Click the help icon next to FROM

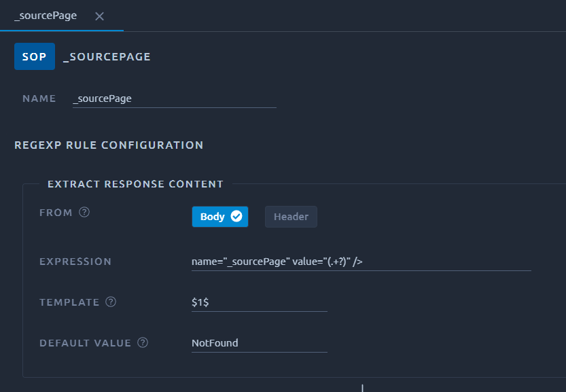(x=84, y=212)
